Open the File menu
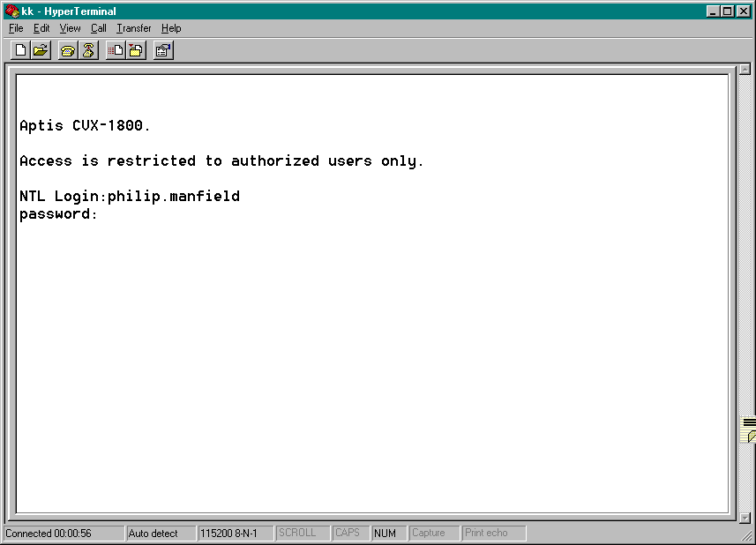 [16, 28]
